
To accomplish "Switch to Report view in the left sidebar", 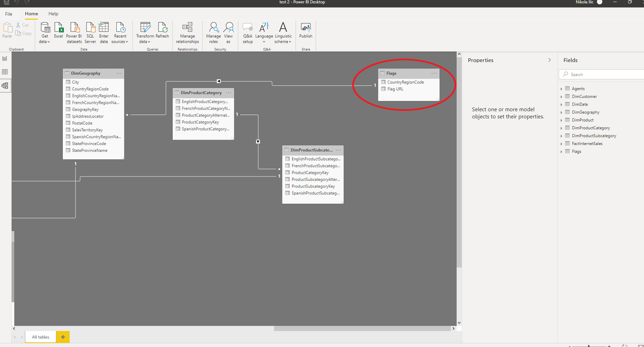I will coord(5,58).
